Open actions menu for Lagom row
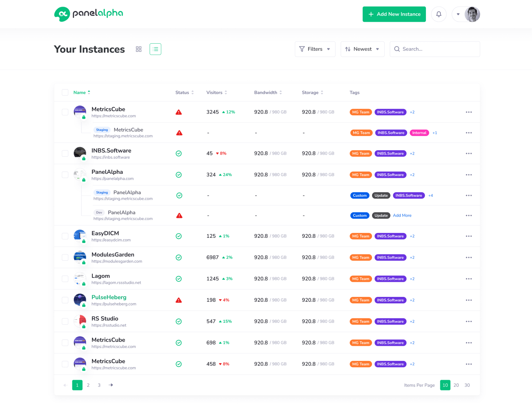 (x=469, y=279)
